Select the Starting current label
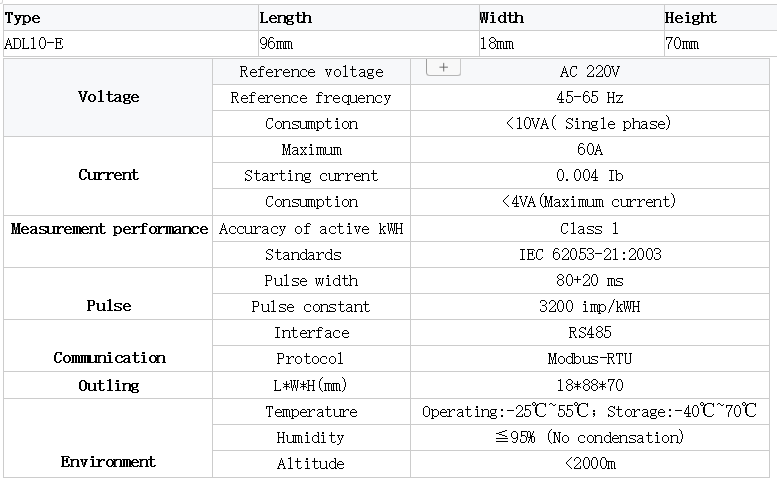This screenshot has height=483, width=777. (x=311, y=176)
